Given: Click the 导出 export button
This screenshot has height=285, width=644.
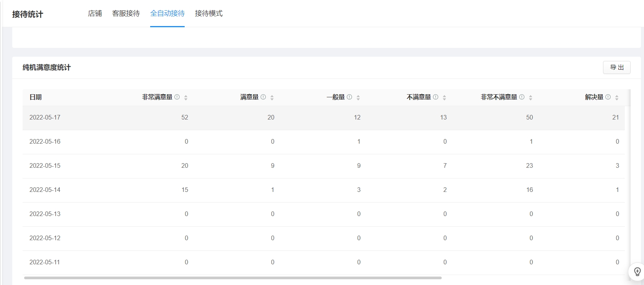Looking at the screenshot, I should pos(617,67).
